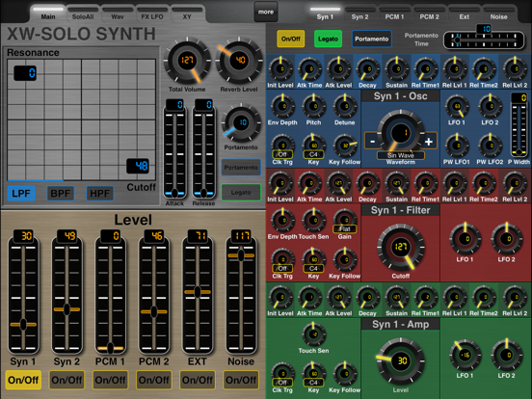Viewport: 532px width, 399px height.
Task: Click the Noise level fader
Action: [x=241, y=295]
